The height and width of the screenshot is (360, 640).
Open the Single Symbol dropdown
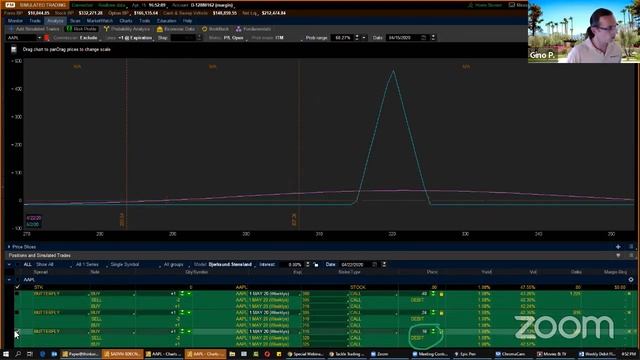pos(135,264)
